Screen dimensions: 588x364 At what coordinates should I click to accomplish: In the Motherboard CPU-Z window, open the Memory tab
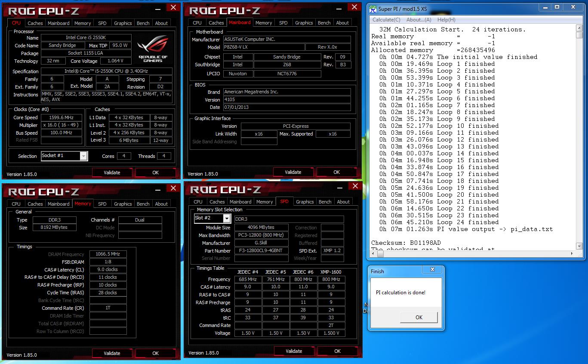pos(264,23)
